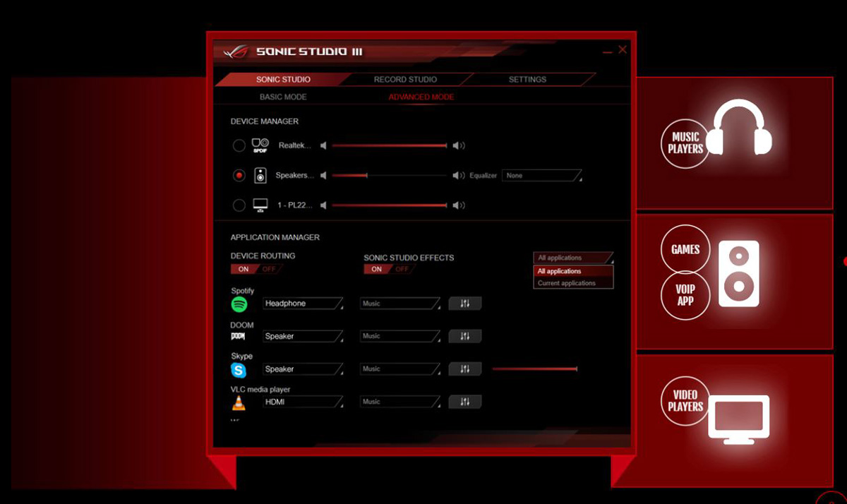Open DOOM Music effect dropdown
The width and height of the screenshot is (847, 504).
tap(400, 336)
